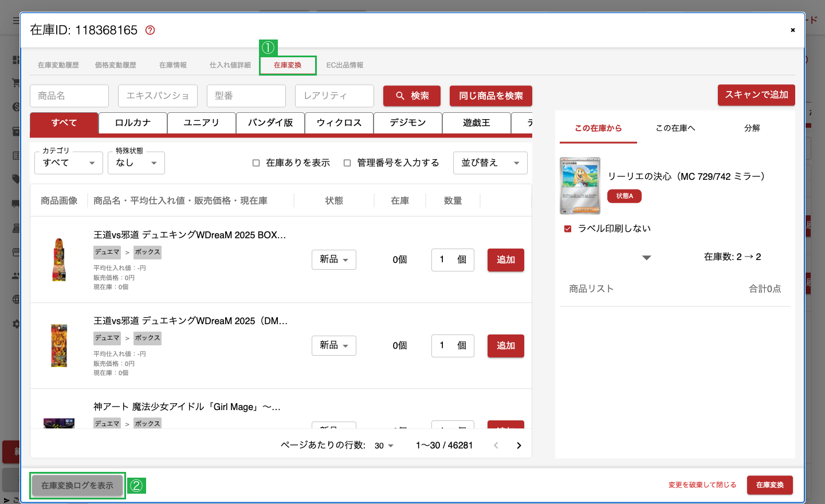Toggle 管理番号を入力する checkbox
The image size is (825, 504).
coord(347,163)
